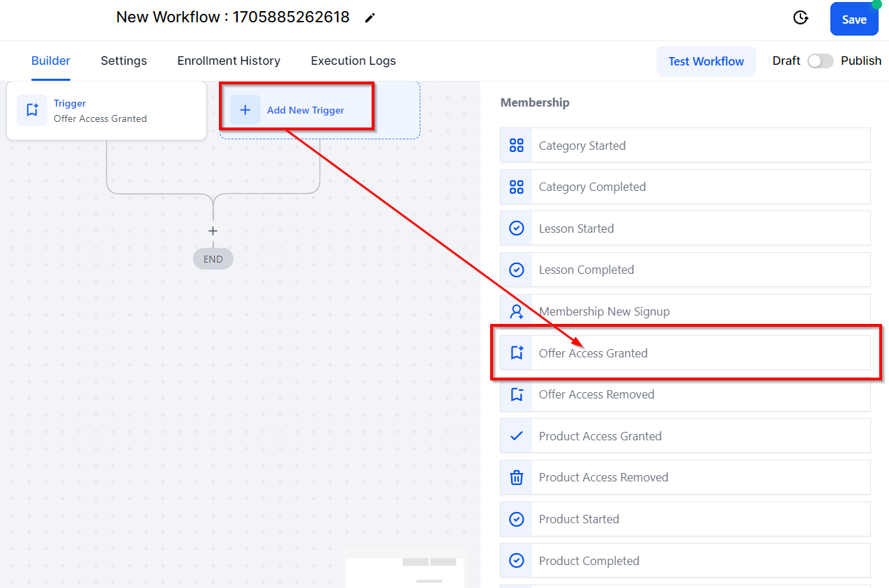The height and width of the screenshot is (588, 889).
Task: Click the Save button
Action: 854,20
